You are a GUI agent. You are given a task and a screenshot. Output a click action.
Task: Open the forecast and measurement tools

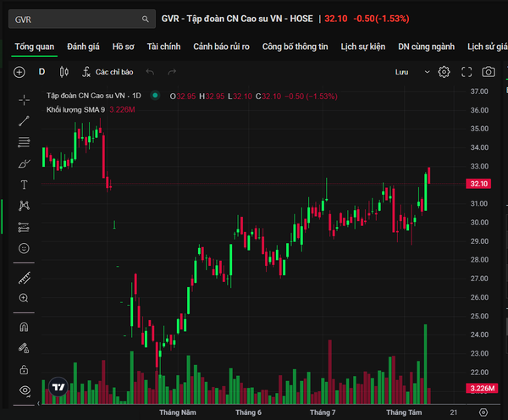[x=24, y=228]
